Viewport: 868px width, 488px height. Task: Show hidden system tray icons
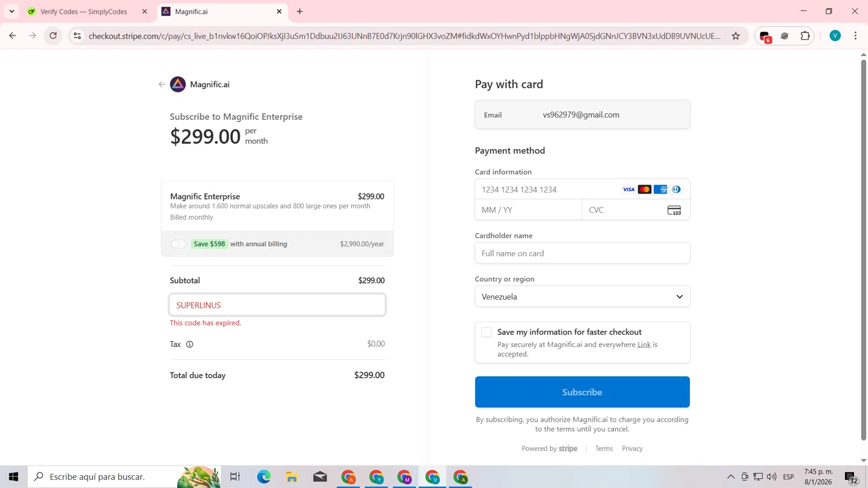click(x=731, y=477)
